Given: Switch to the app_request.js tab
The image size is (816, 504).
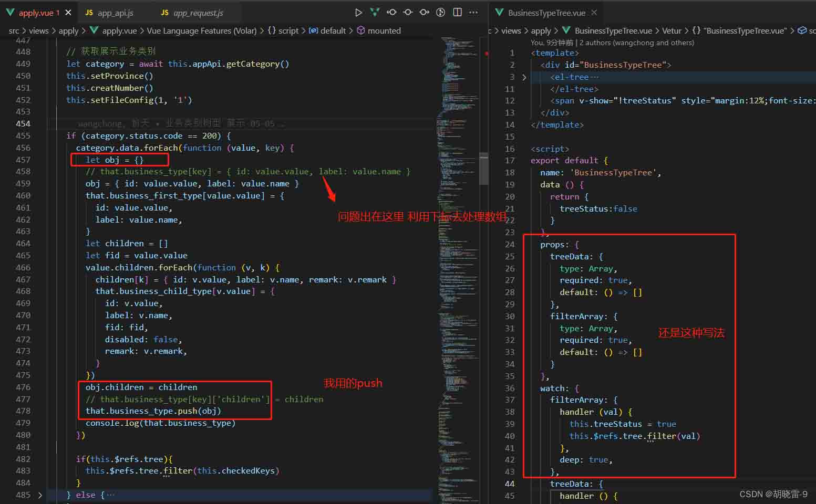Looking at the screenshot, I should [x=198, y=13].
